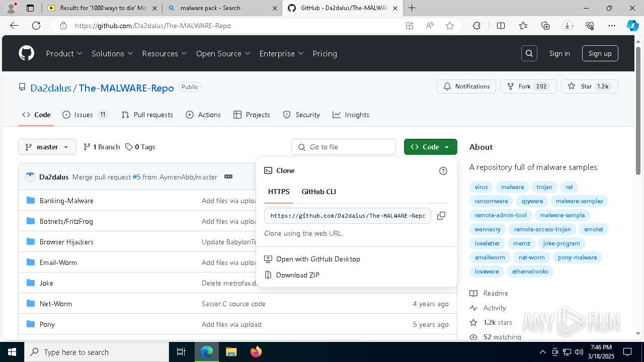Open the commit details ellipsis button

point(228,177)
